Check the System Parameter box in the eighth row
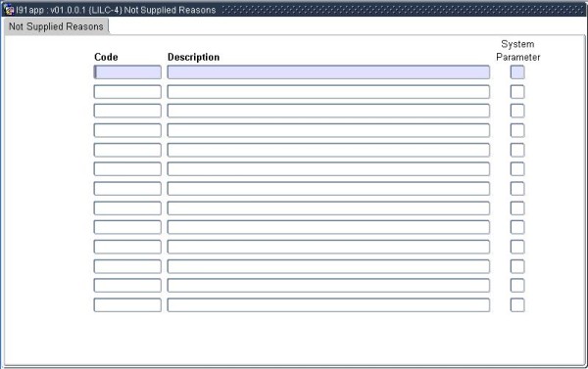 point(517,208)
